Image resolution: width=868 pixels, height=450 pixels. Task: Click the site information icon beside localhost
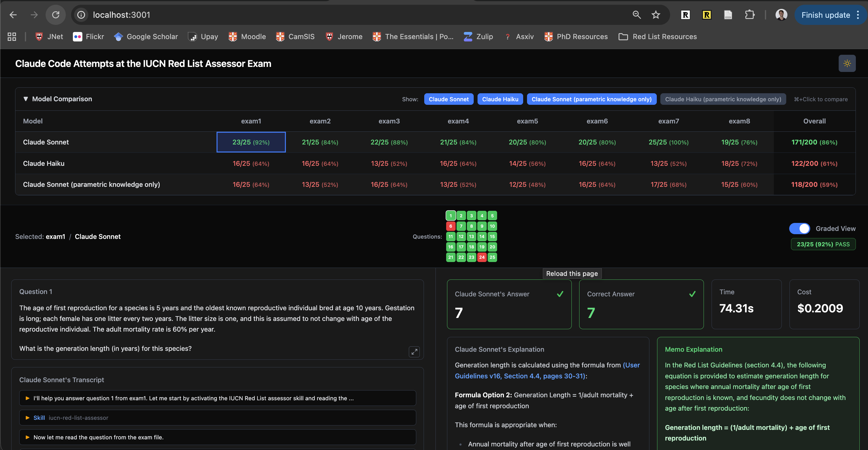pyautogui.click(x=81, y=15)
